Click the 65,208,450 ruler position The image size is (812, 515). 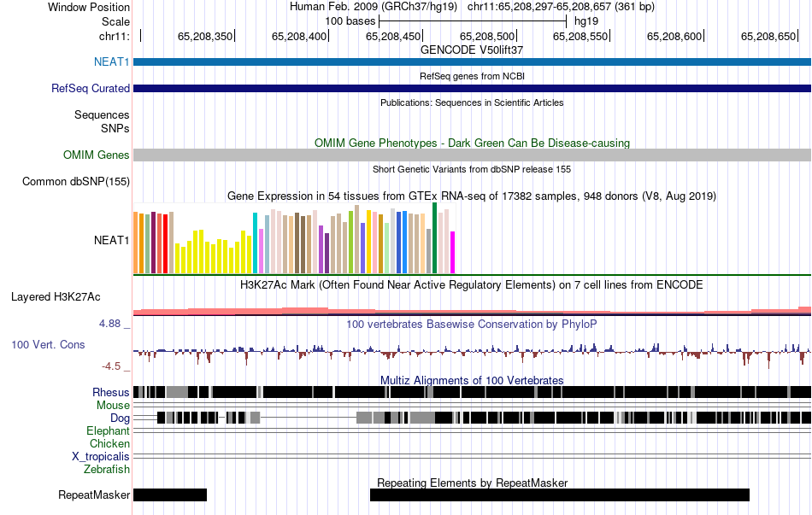[x=393, y=36]
